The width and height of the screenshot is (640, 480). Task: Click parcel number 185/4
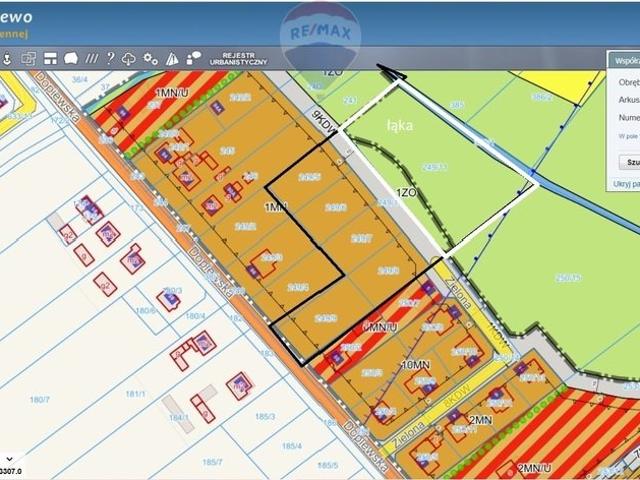292,446
